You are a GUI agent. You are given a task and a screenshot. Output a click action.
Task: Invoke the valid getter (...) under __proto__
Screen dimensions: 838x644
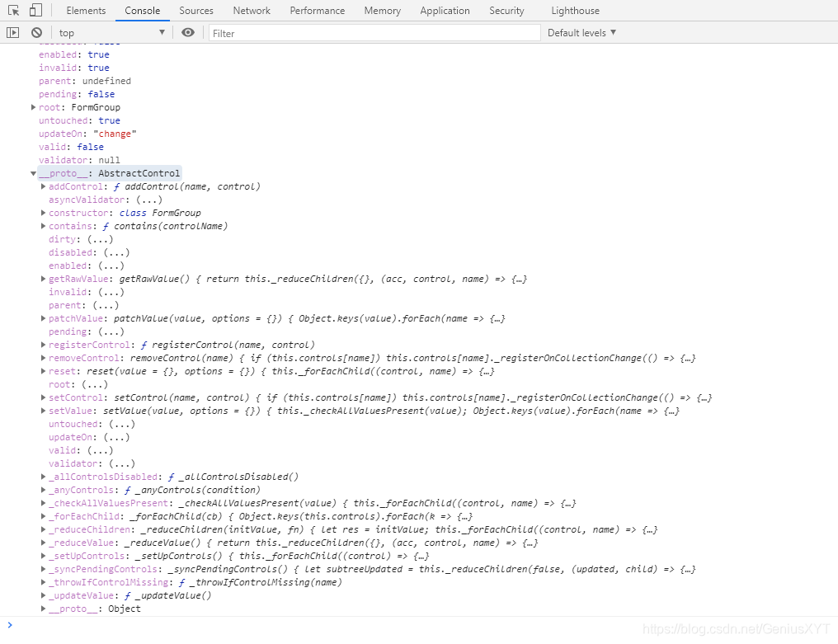click(x=100, y=450)
